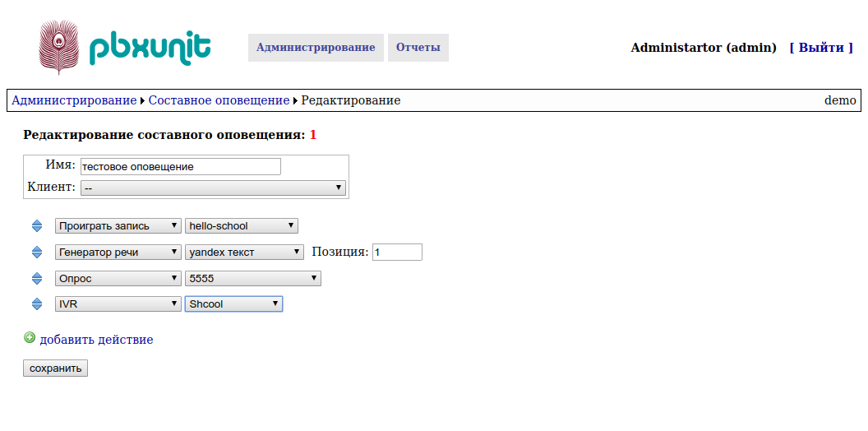The width and height of the screenshot is (868, 431).
Task: Click the green plus add-action icon
Action: pos(30,337)
